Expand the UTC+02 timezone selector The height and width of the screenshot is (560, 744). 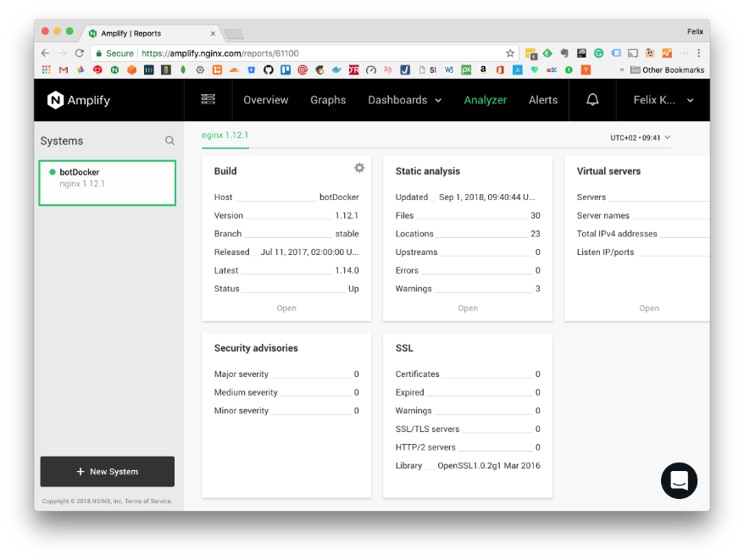640,137
